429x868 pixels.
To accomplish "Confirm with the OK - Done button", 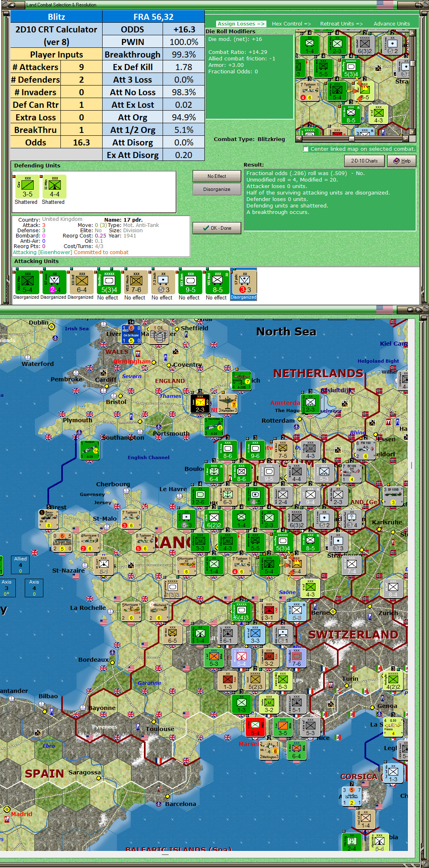I will 217,228.
